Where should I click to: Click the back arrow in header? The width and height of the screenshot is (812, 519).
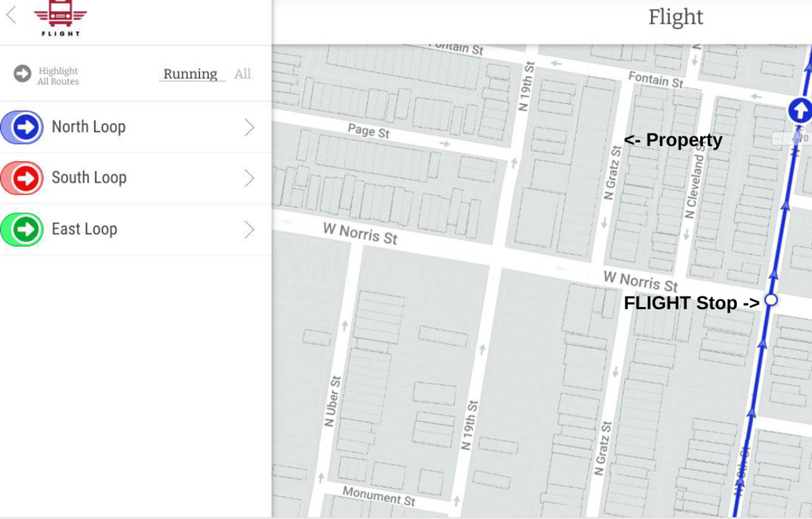[x=12, y=15]
